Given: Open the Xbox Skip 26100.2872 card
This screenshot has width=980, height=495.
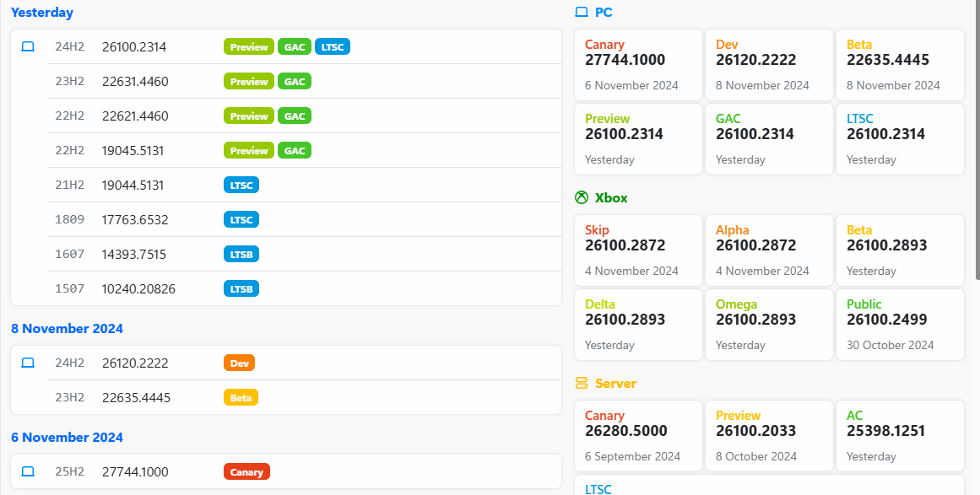Looking at the screenshot, I should (x=639, y=250).
